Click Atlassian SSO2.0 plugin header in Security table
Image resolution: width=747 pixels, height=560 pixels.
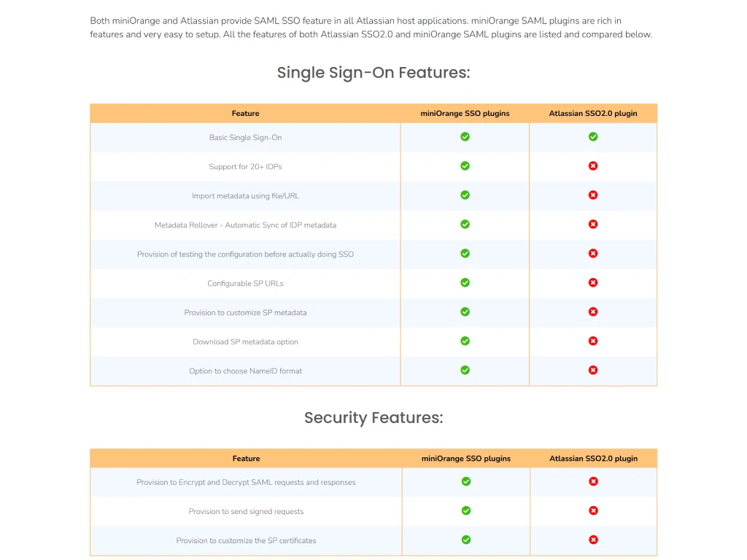[x=593, y=459]
